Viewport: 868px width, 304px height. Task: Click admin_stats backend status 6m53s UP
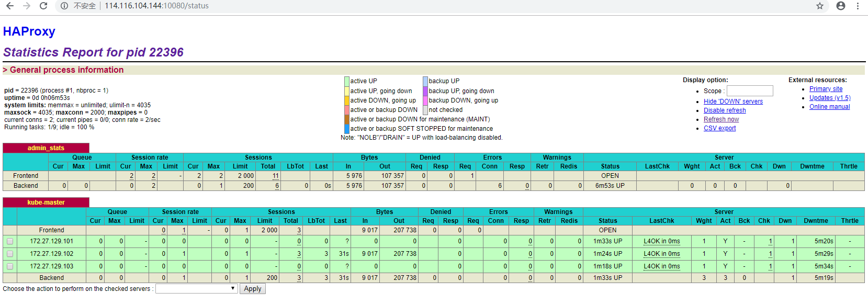pos(610,186)
